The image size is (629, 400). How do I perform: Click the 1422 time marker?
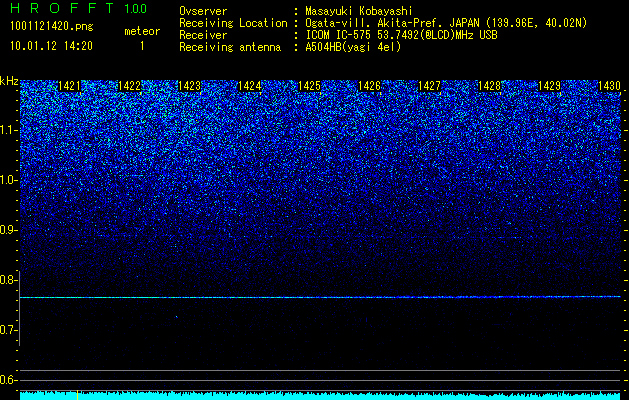(x=130, y=86)
